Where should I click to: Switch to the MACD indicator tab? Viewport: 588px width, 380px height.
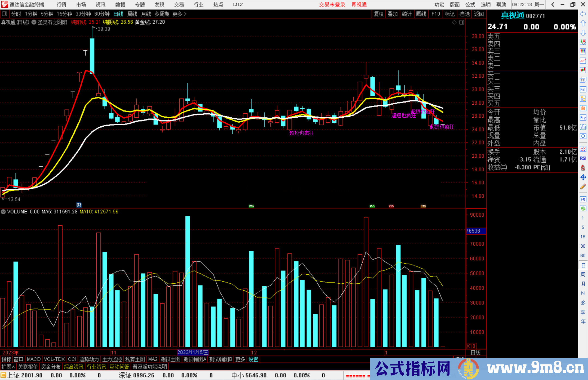coord(34,359)
